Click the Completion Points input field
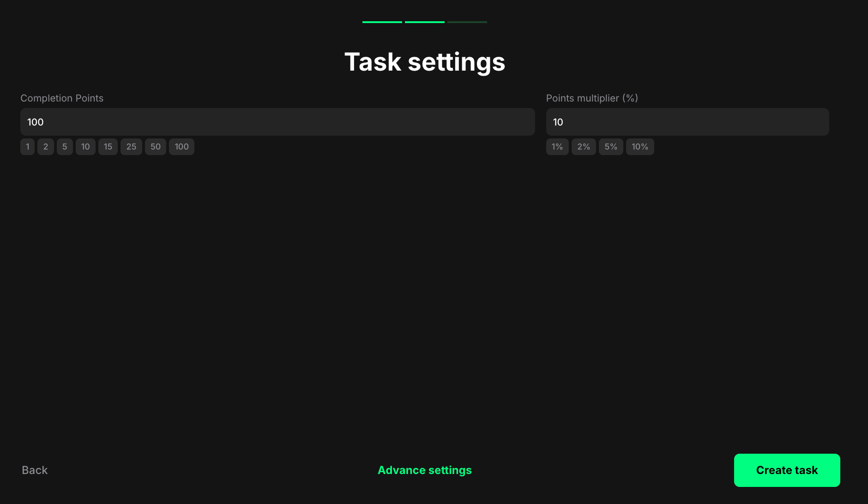Viewport: 868px width, 504px height. 277,122
